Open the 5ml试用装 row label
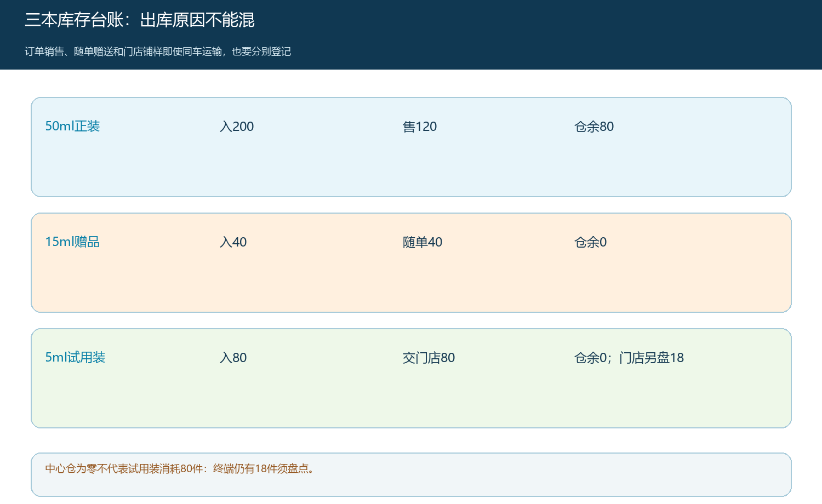 (75, 357)
